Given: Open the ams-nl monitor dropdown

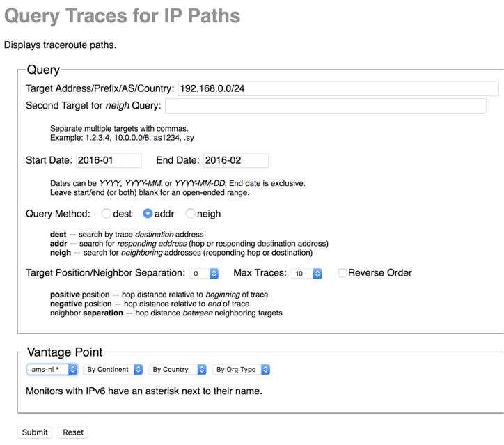Looking at the screenshot, I should click(x=52, y=369).
